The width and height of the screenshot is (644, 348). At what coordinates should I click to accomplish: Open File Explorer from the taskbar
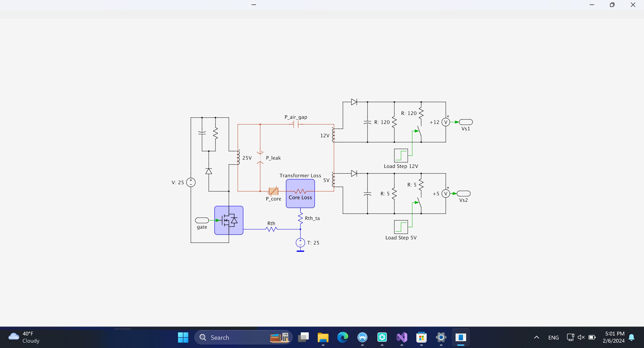323,337
